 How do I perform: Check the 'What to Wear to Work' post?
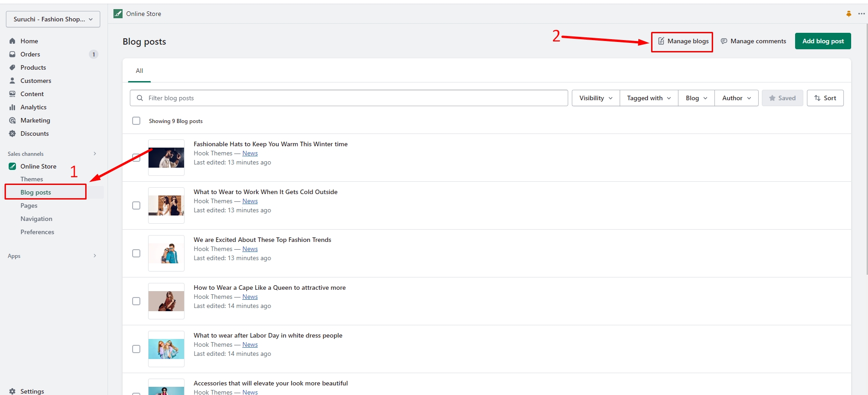click(136, 205)
